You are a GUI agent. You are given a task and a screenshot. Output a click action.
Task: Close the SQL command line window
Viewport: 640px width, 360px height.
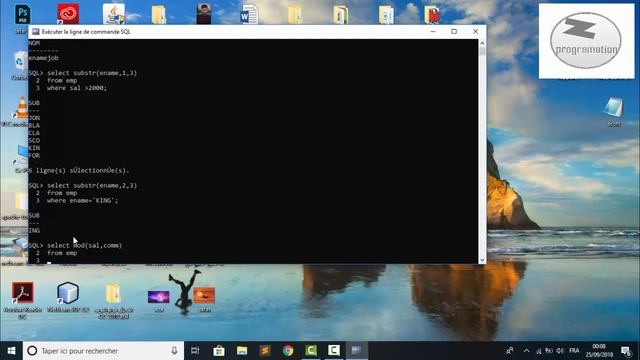(x=476, y=31)
